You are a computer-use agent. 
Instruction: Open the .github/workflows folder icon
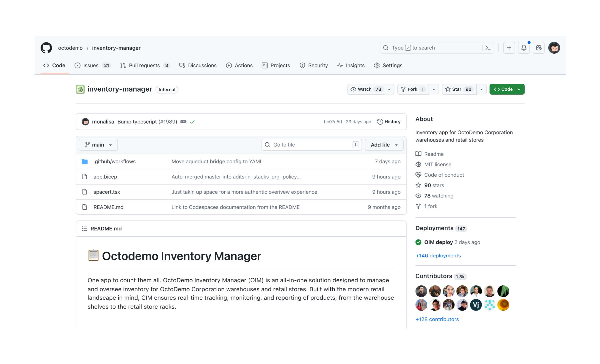pos(85,161)
